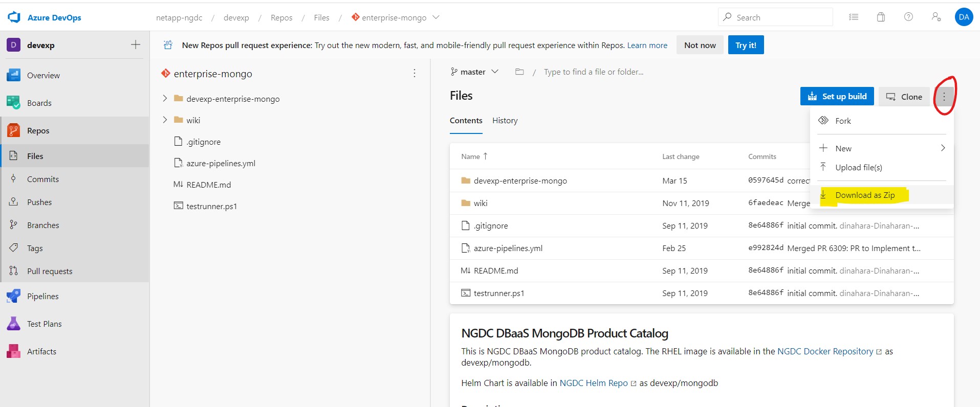The height and width of the screenshot is (407, 980).
Task: Open the help question mark icon
Action: (x=908, y=17)
